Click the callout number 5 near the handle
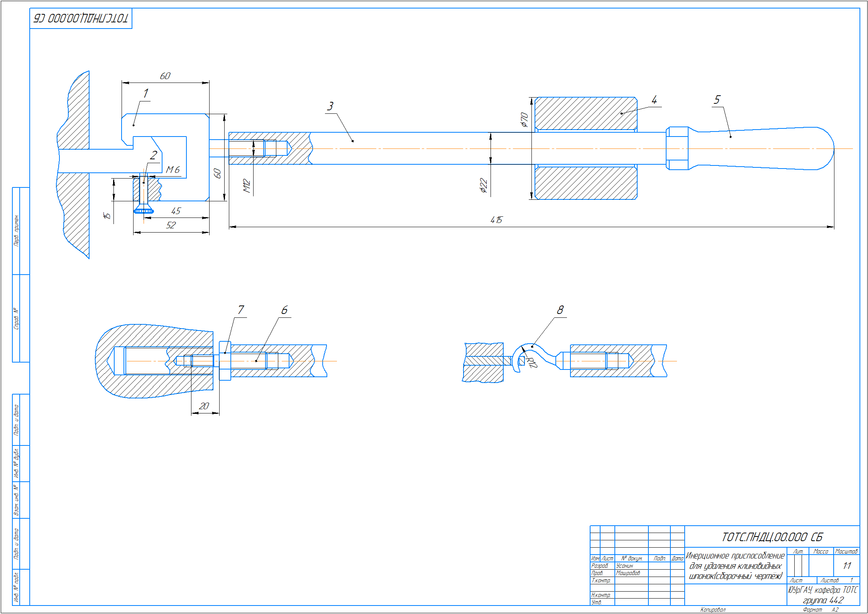 point(717,100)
